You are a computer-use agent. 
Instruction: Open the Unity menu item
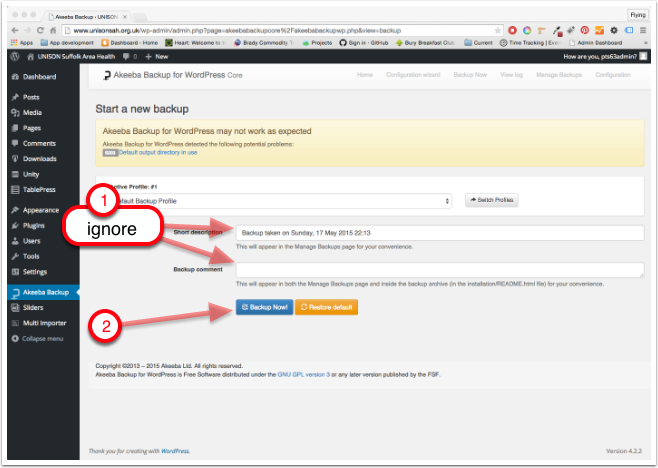[x=31, y=174]
